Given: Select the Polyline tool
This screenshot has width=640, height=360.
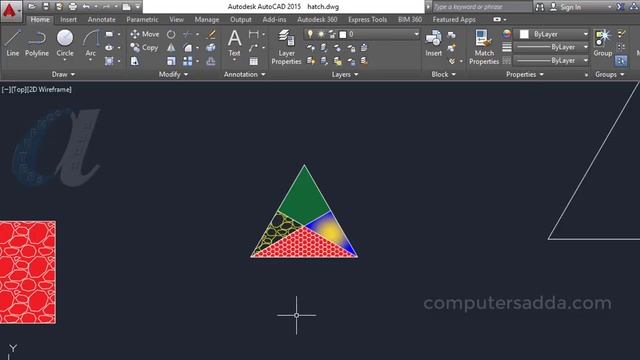Looking at the screenshot, I should coord(37,43).
